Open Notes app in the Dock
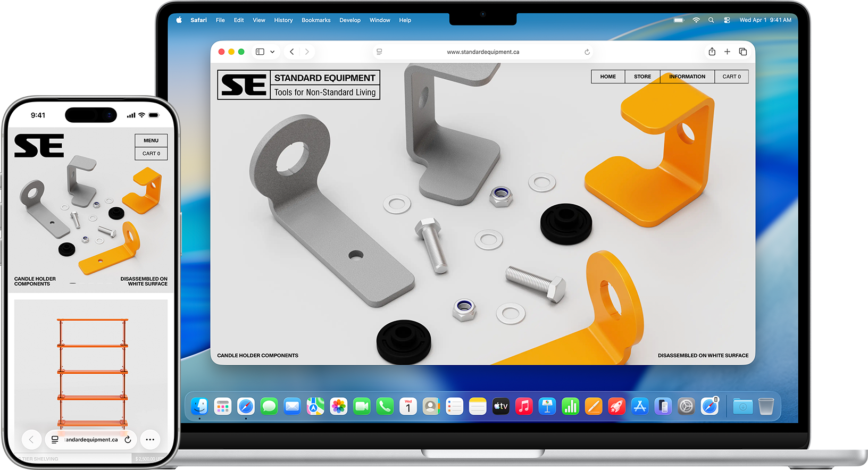 [x=478, y=407]
